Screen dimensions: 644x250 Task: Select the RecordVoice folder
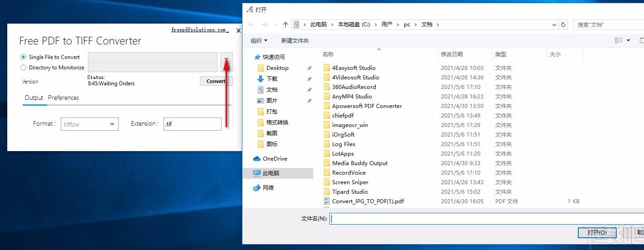pyautogui.click(x=349, y=172)
